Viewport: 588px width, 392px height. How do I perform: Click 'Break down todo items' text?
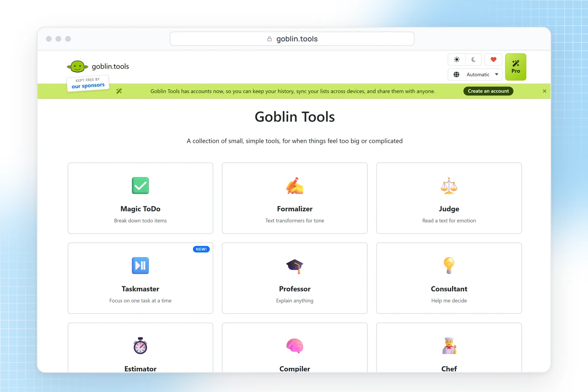(140, 221)
